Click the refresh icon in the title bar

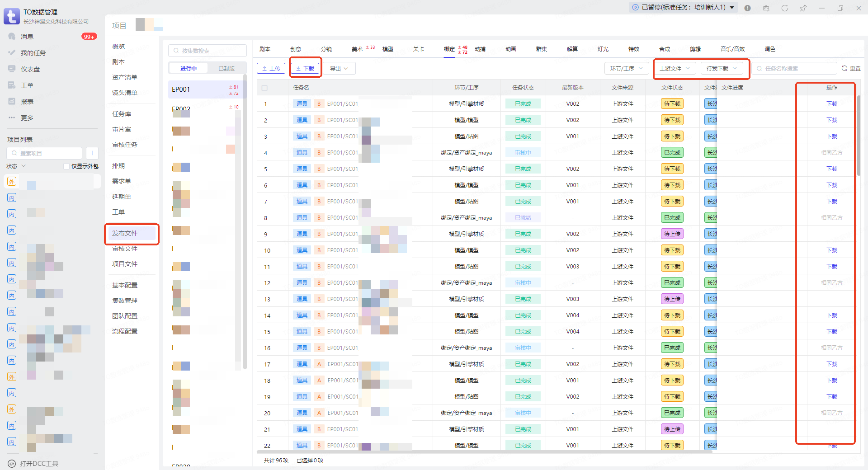[x=784, y=8]
